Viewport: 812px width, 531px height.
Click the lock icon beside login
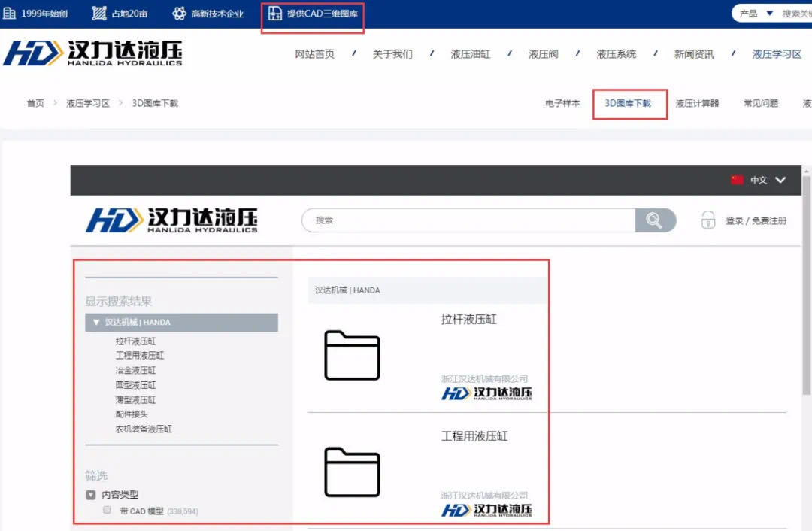coord(707,220)
